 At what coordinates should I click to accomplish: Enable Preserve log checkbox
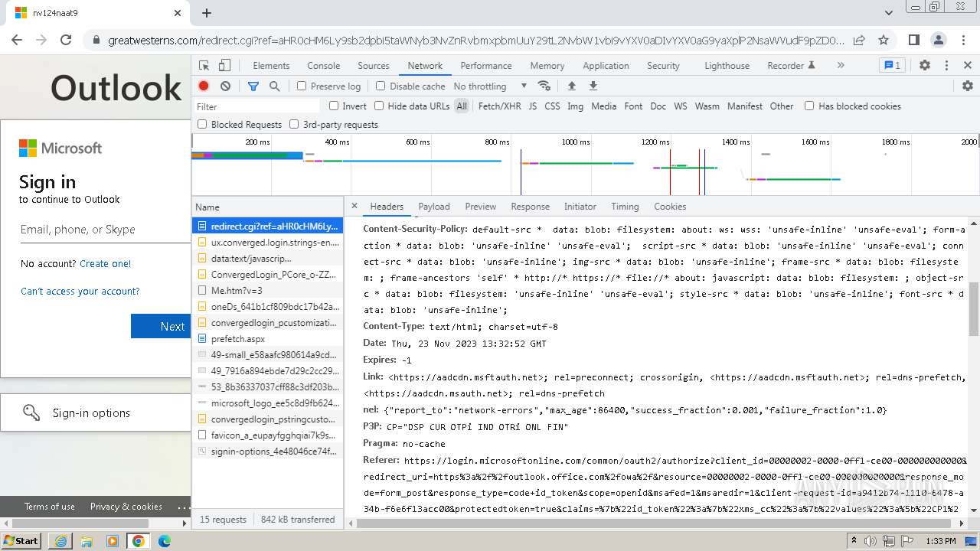coord(302,86)
